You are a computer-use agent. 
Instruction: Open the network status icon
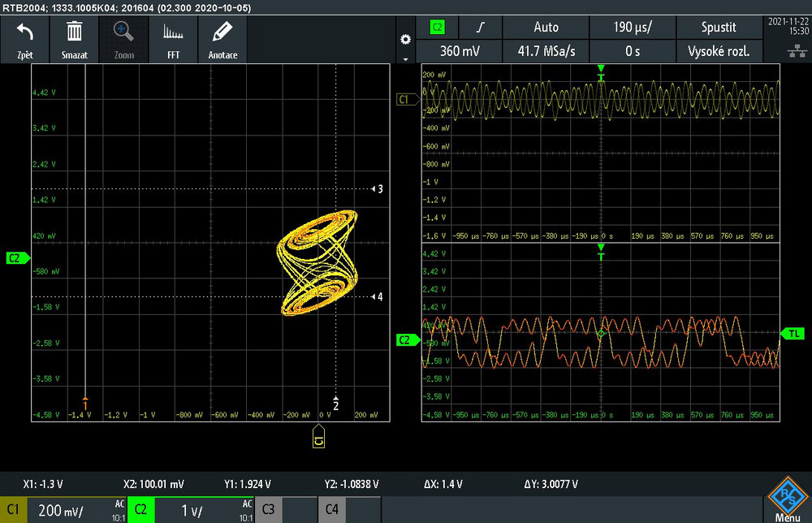797,50
